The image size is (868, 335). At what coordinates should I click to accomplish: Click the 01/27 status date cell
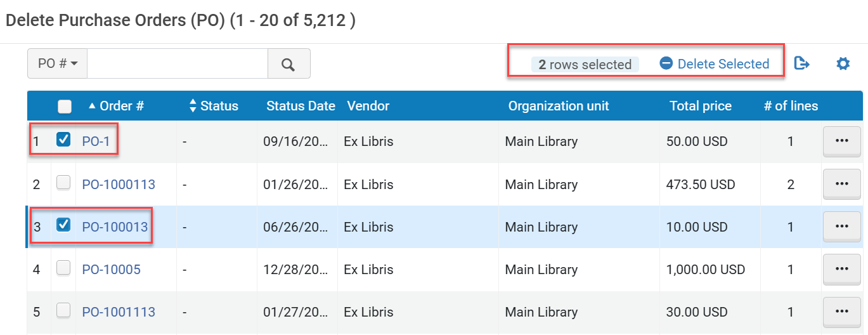[296, 312]
